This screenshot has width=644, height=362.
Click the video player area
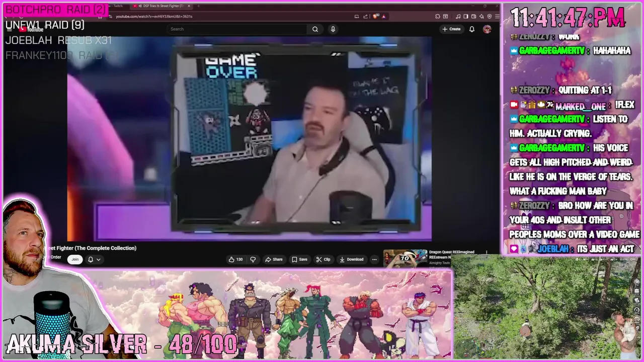(x=249, y=139)
